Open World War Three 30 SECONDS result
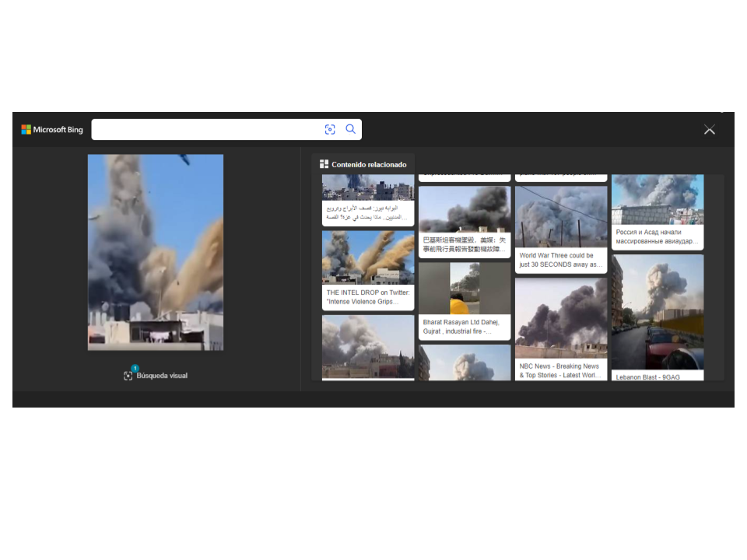This screenshot has width=747, height=560. [560, 260]
